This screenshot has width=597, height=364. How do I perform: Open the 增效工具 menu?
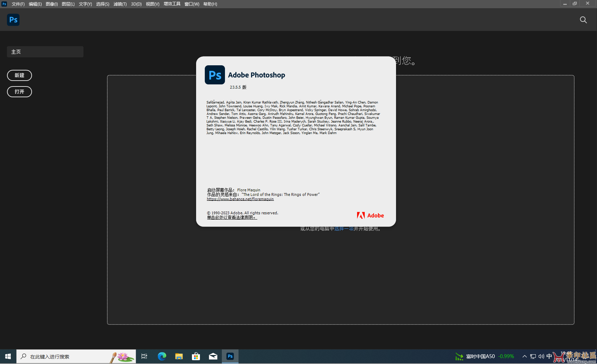172,4
